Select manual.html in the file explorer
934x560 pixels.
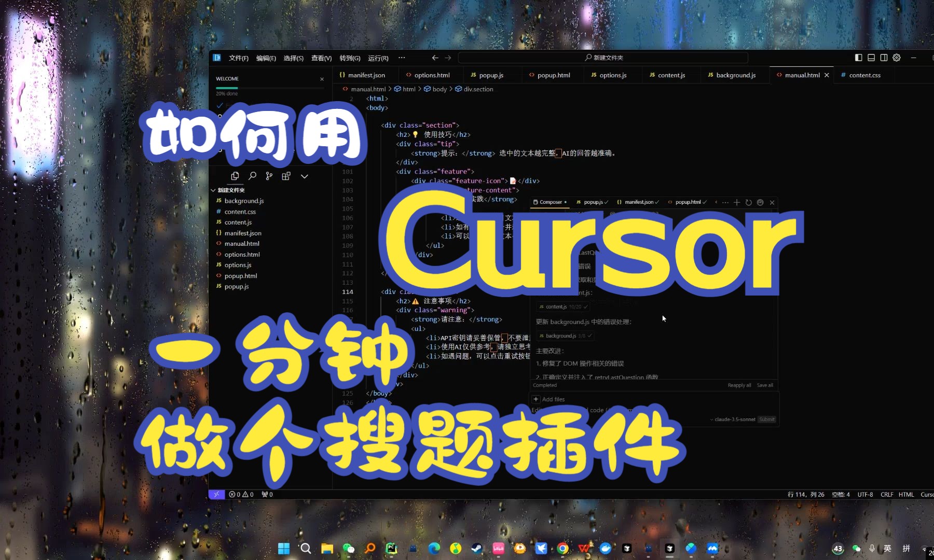click(x=242, y=244)
